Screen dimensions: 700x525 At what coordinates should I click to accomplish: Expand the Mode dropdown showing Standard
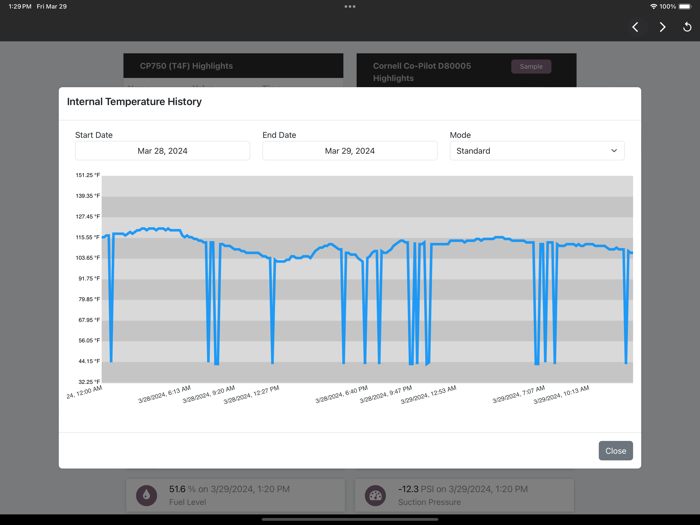(x=537, y=151)
